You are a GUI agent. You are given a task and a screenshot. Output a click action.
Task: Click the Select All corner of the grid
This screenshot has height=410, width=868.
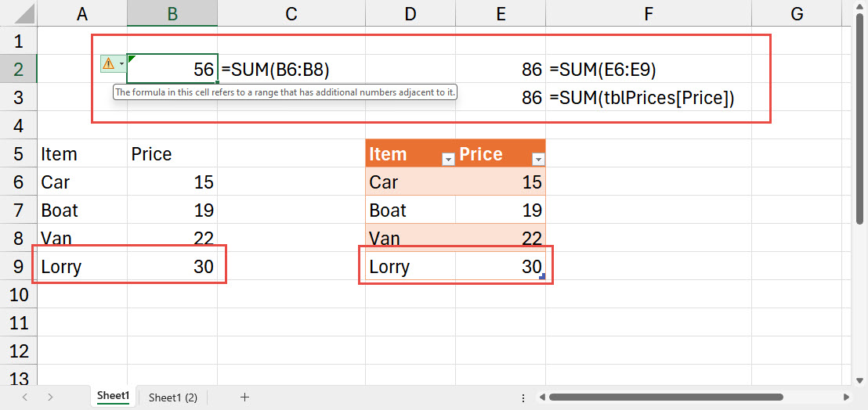19,13
